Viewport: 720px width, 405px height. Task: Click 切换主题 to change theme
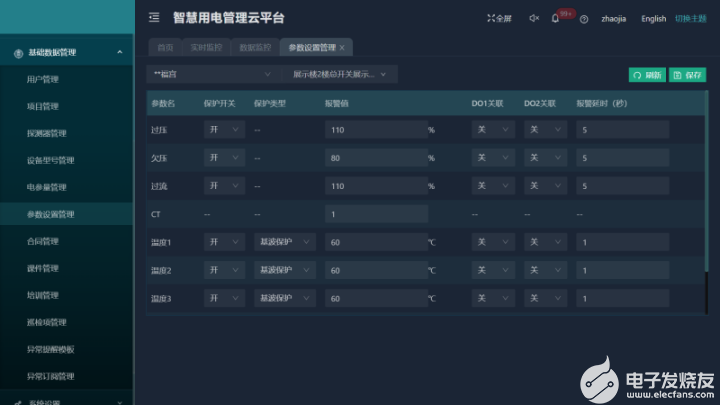tap(691, 19)
